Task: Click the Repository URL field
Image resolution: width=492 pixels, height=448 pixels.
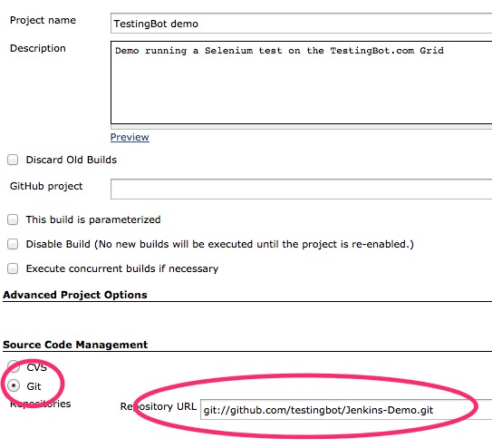Action: pyautogui.click(x=346, y=410)
